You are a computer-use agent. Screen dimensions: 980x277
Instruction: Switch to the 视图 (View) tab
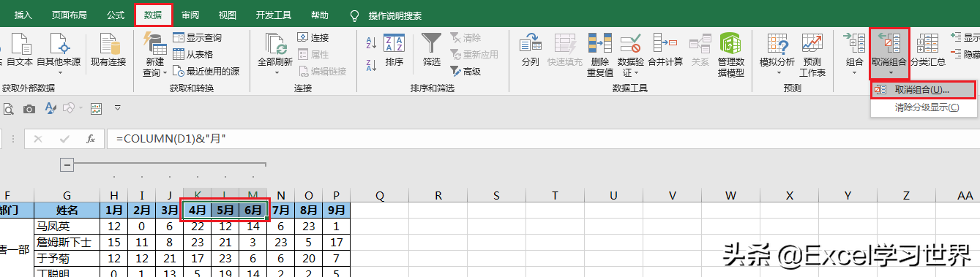click(x=228, y=15)
